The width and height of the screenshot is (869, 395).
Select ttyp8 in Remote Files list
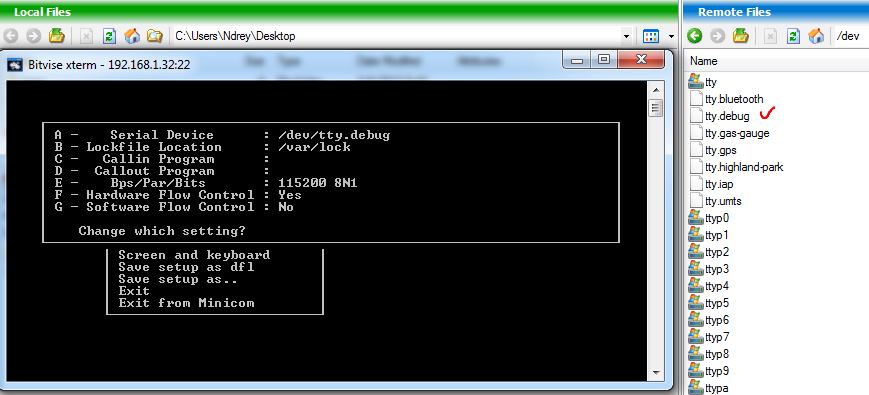pyautogui.click(x=717, y=354)
